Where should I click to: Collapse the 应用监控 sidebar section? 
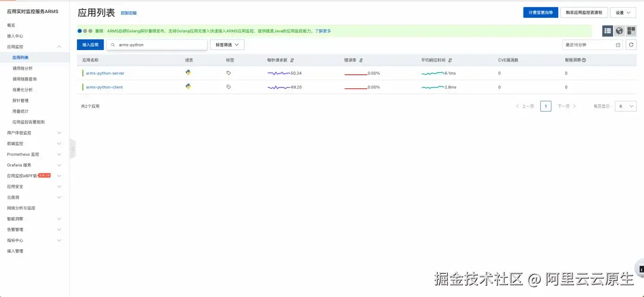click(x=58, y=47)
